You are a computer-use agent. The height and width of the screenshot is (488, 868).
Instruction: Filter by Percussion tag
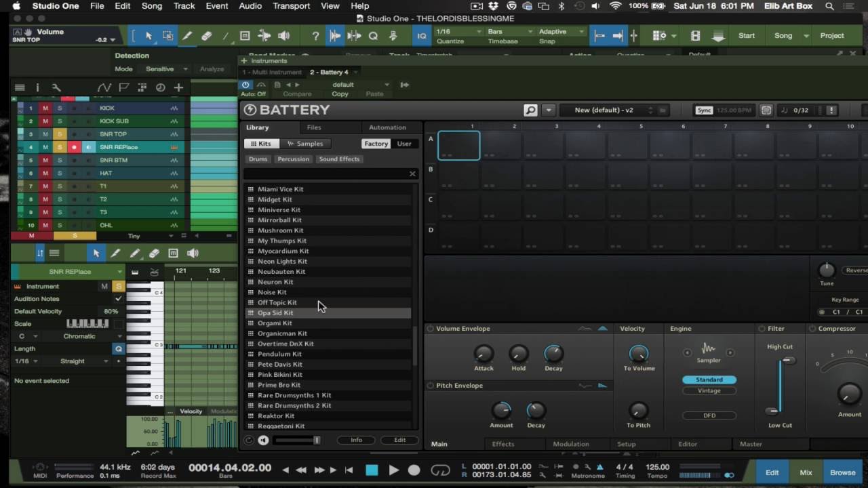293,159
